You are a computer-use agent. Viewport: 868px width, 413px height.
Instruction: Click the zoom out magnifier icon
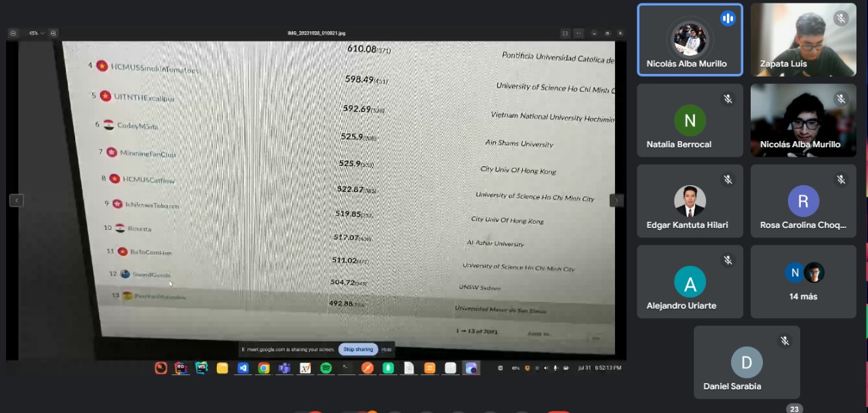pos(13,33)
